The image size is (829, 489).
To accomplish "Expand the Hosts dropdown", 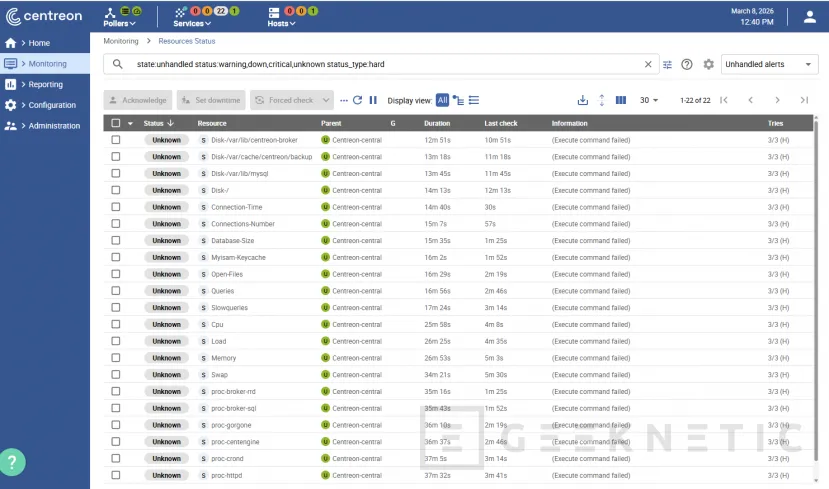I will click(281, 24).
